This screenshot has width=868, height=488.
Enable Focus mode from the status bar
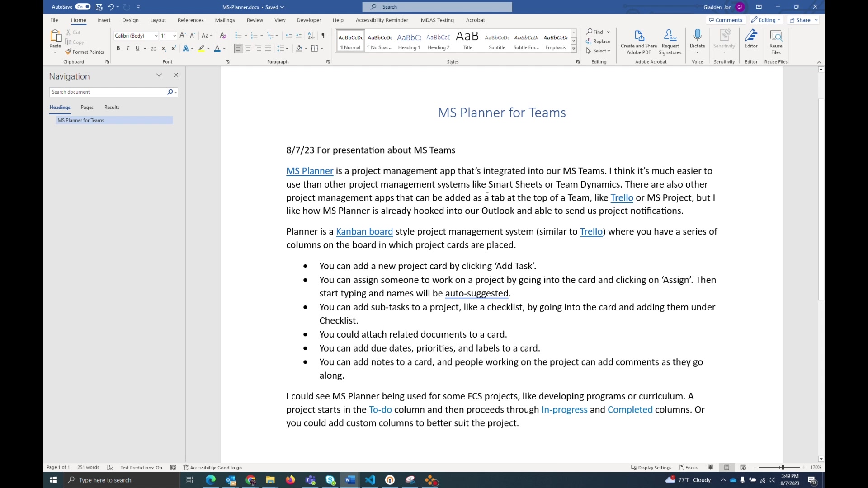[x=688, y=467]
